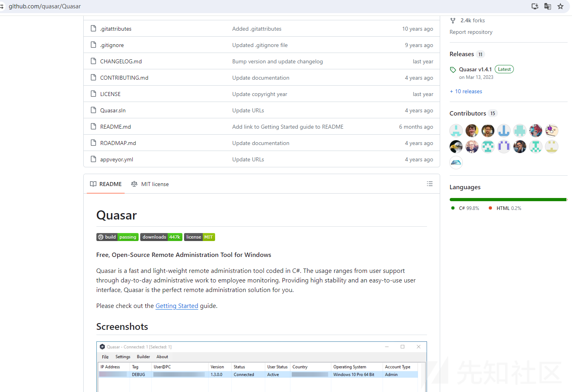Click the file icon next to appveyor.yml
Viewport: 572px width, 392px height.
pos(94,159)
